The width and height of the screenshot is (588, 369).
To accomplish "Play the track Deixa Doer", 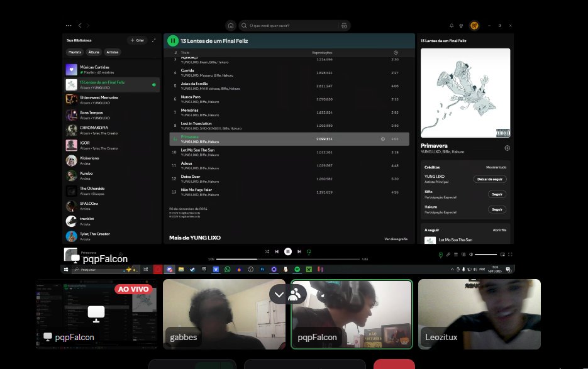I will [x=289, y=179].
